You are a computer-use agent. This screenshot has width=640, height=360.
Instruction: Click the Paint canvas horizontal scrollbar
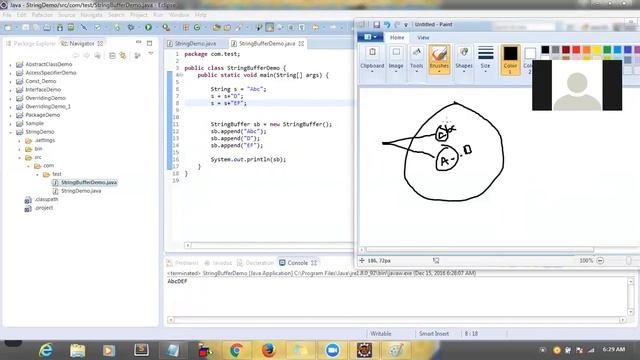tap(480, 249)
